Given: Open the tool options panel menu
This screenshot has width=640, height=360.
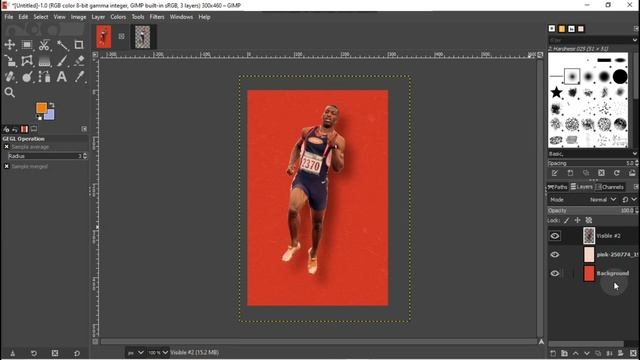Looking at the screenshot, I should pos(84,129).
